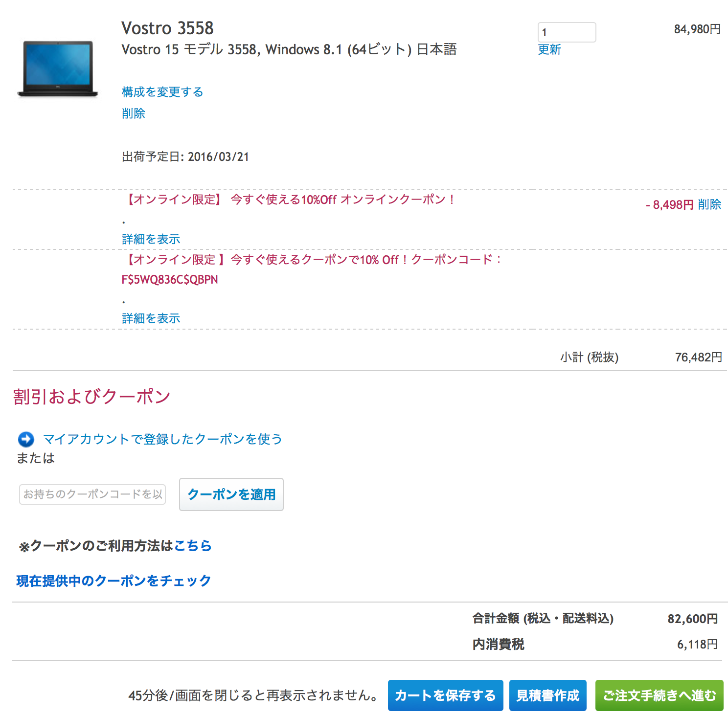The width and height of the screenshot is (728, 716).
Task: Click the consumption tax value 6,118円
Action: 697,645
